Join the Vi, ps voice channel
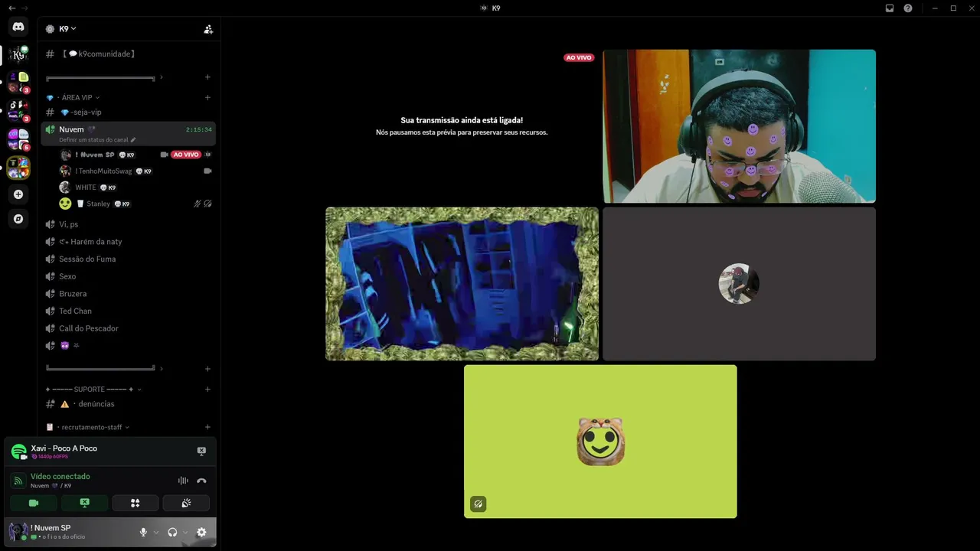The width and height of the screenshot is (980, 551). 129,224
